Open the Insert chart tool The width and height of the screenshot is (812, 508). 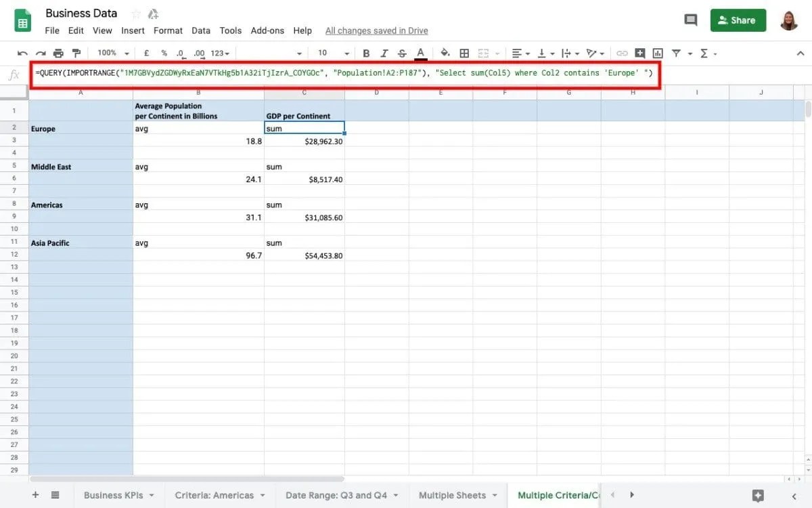(x=657, y=53)
